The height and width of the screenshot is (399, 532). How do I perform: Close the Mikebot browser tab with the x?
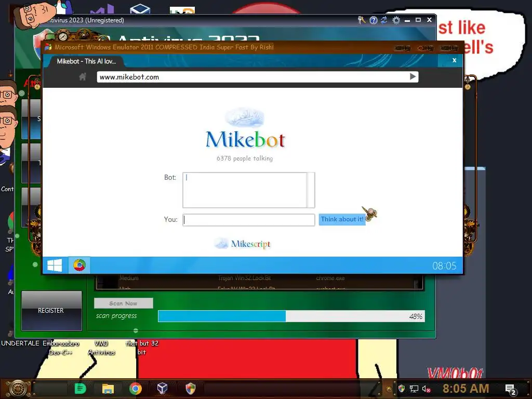[454, 60]
